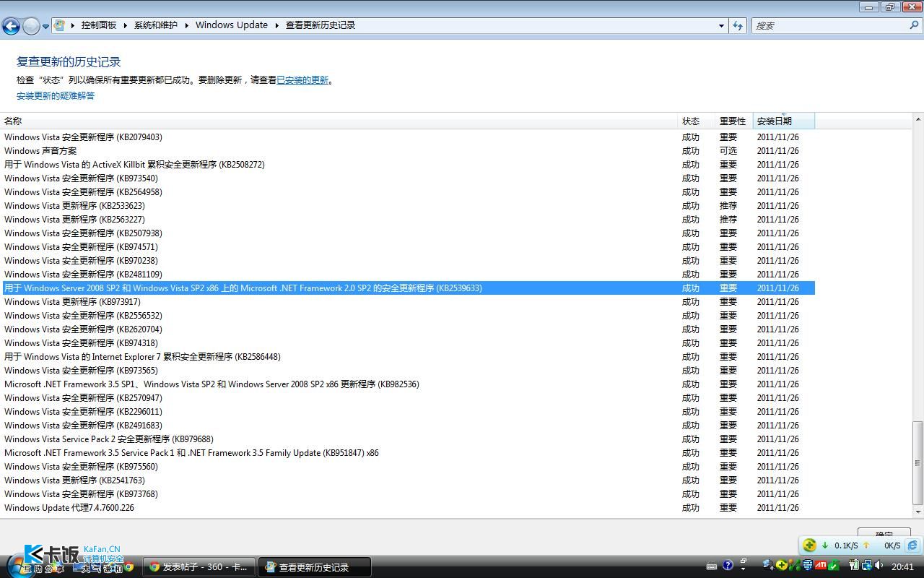Click 可选 importance of Windows 声音方案
Screen dimensions: 924x578
(x=728, y=151)
